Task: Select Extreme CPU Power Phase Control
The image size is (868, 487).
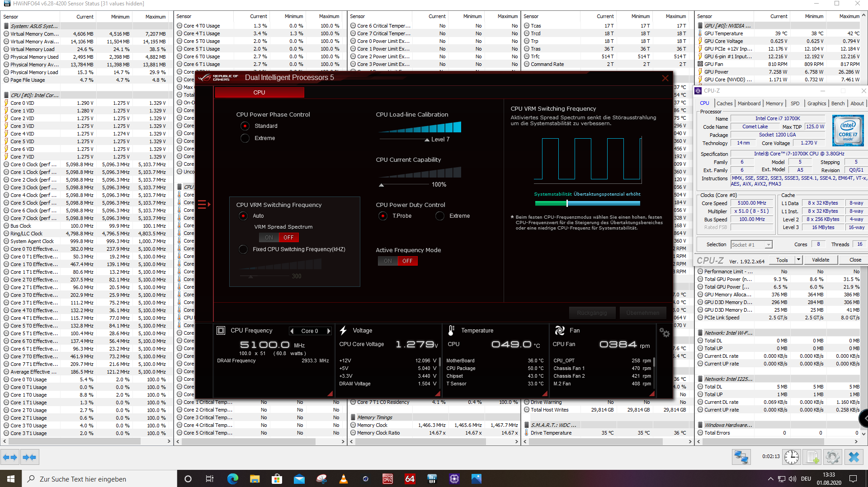Action: [x=245, y=138]
